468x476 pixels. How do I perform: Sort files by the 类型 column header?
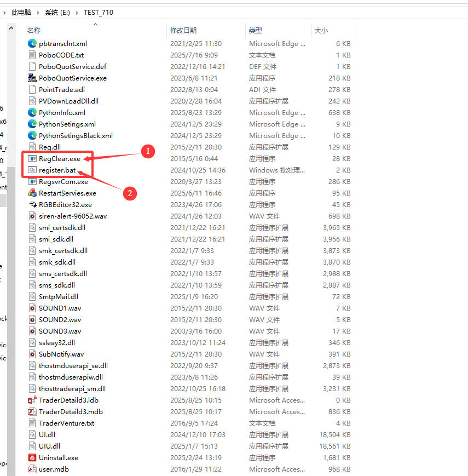click(256, 30)
